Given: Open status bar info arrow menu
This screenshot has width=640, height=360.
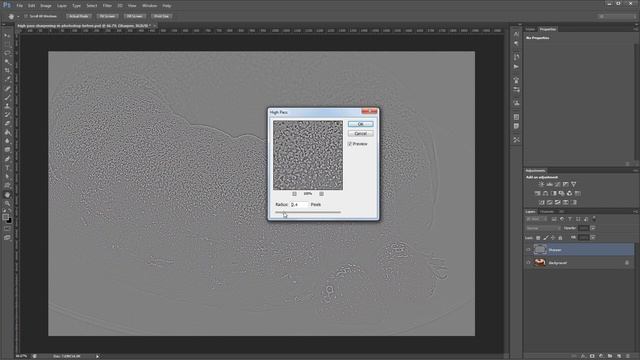Looking at the screenshot, I should [x=97, y=356].
